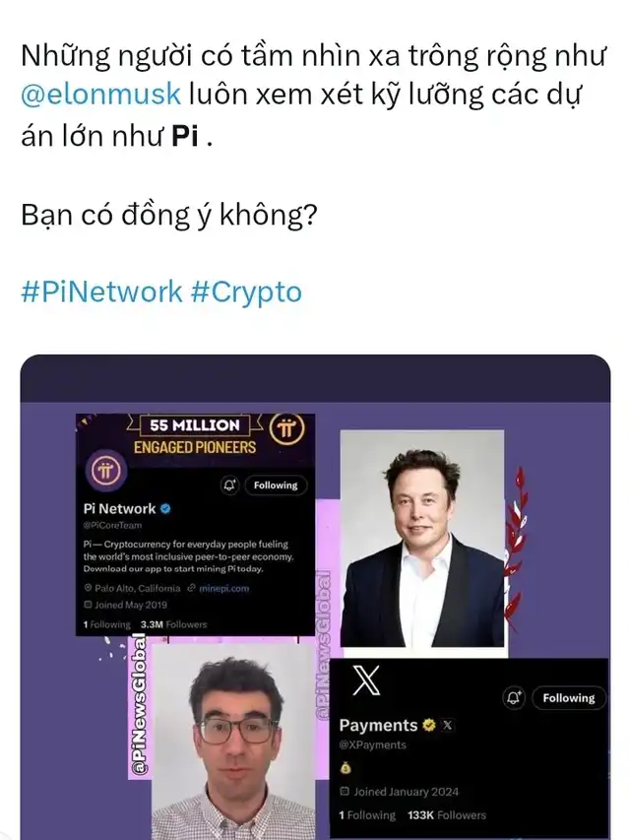Click the white X logo avatar
This screenshot has width=630, height=840.
(366, 680)
